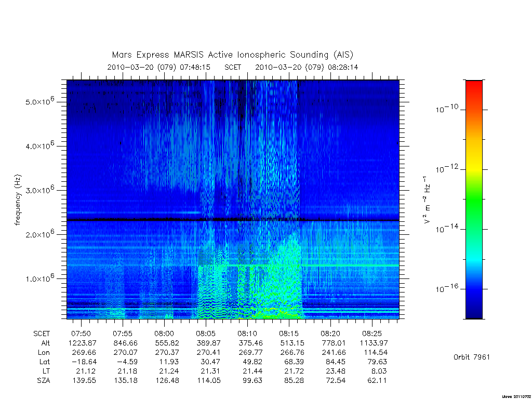Click the 10^-16 color bar label
Screen dimensions: 532x399
[x=447, y=288]
